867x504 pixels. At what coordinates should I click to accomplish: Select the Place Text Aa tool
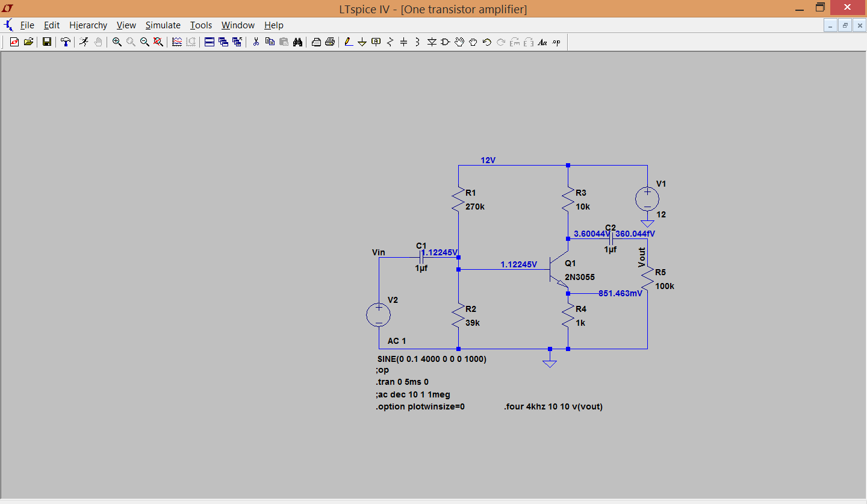[542, 42]
